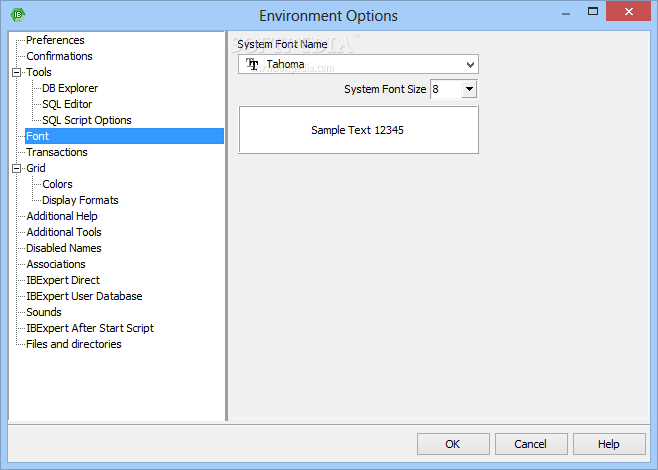Image resolution: width=658 pixels, height=470 pixels.
Task: Open SQL Editor options
Action: [x=67, y=104]
